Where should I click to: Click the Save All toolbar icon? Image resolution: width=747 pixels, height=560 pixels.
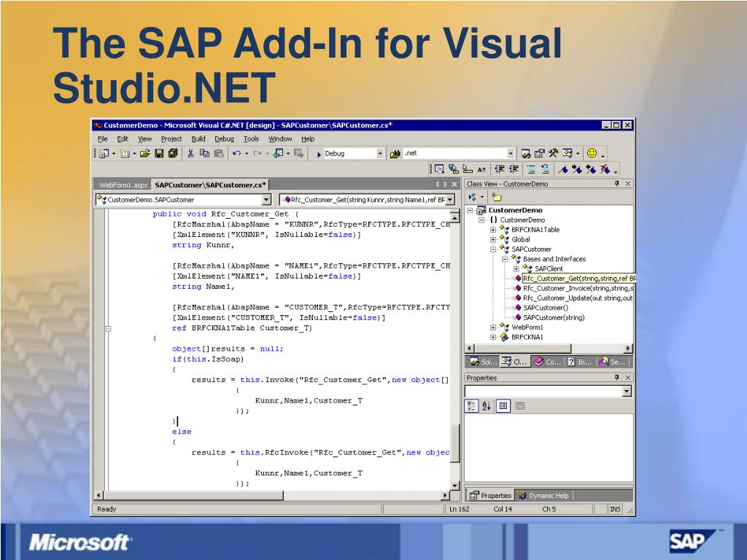tap(172, 154)
